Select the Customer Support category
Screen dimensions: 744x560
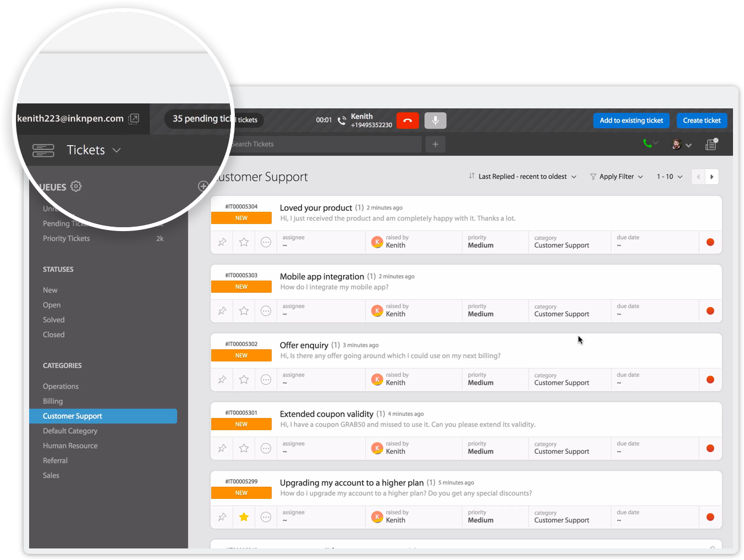coord(103,416)
